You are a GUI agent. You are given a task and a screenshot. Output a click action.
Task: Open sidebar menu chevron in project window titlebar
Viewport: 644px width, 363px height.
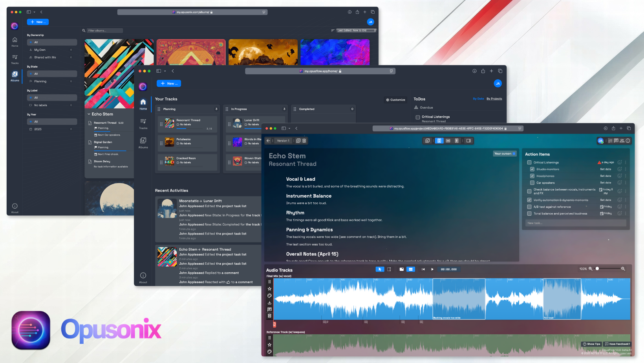289,128
